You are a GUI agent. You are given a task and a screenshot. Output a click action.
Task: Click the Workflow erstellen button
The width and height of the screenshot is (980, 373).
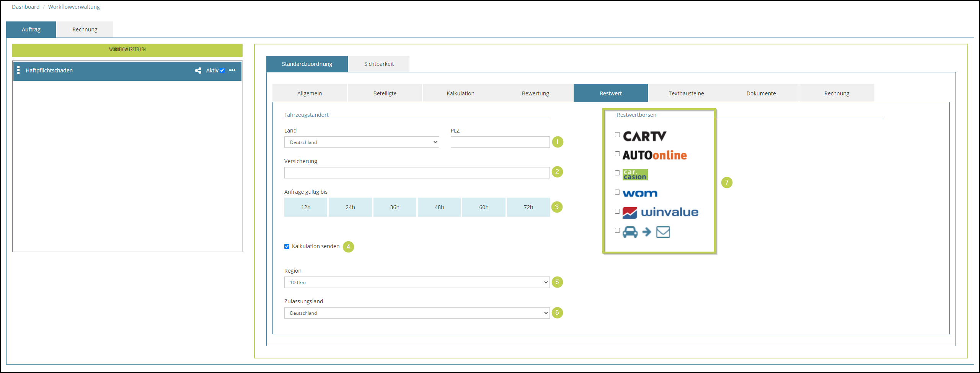(x=127, y=50)
